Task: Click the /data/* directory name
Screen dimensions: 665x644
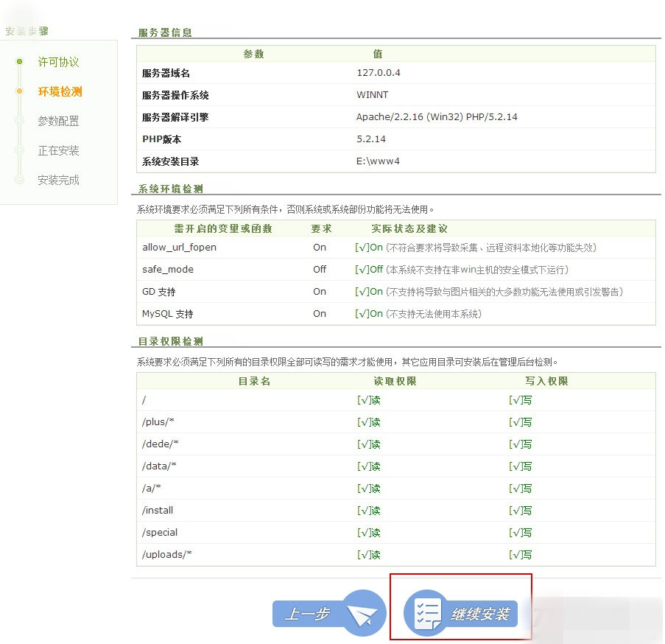Action: pyautogui.click(x=159, y=466)
